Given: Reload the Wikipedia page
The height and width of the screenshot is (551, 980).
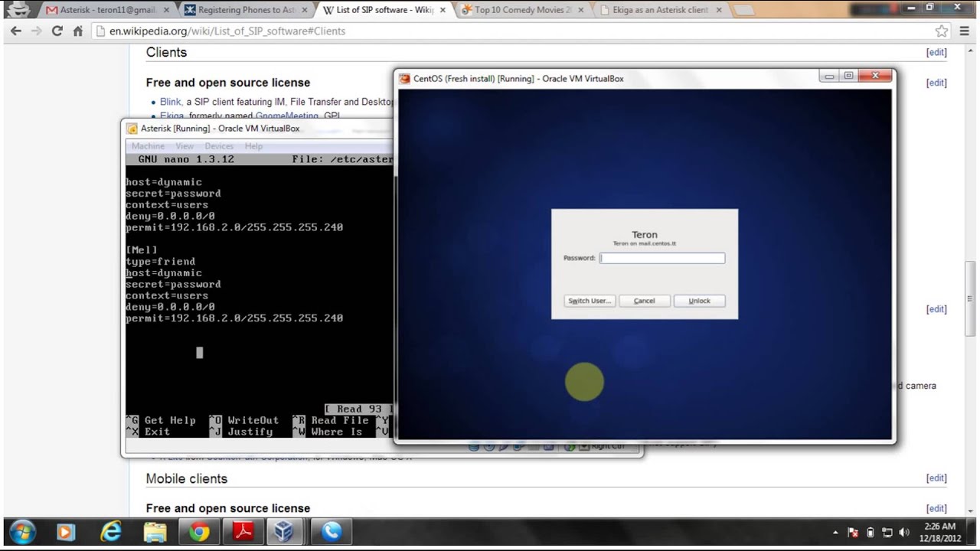Looking at the screenshot, I should (x=57, y=31).
